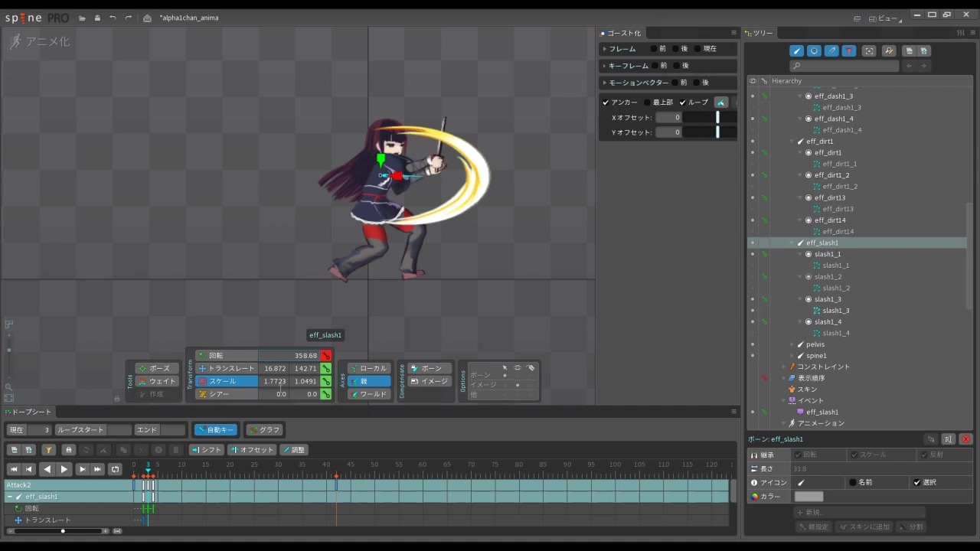Toggle 名前 checkbox in bone properties
Screen dimensions: 980x551
[853, 483]
